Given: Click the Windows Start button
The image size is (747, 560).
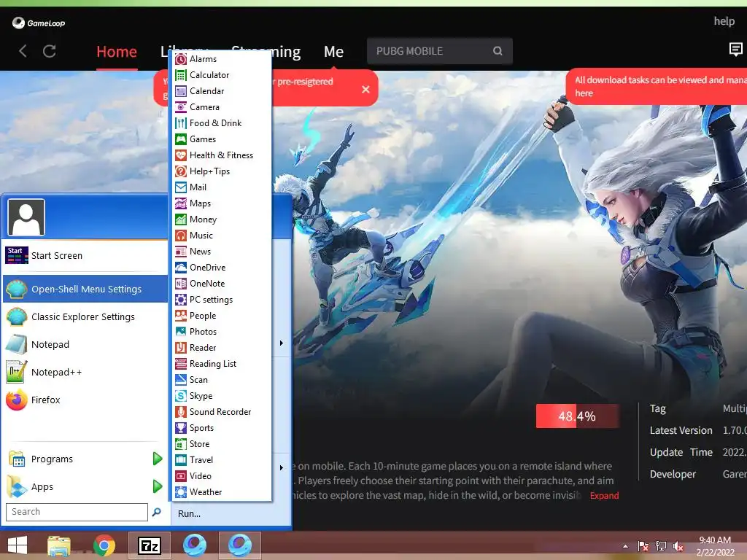Looking at the screenshot, I should 18,545.
